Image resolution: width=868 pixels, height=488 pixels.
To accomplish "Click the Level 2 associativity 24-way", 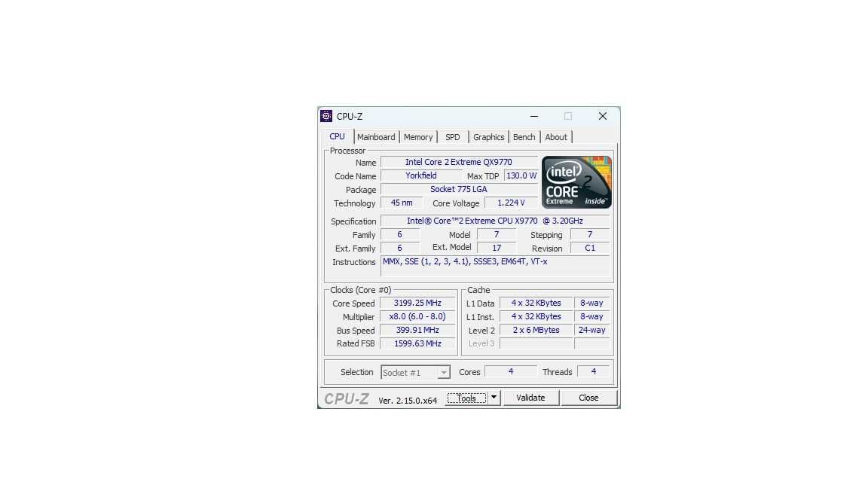I will point(591,330).
